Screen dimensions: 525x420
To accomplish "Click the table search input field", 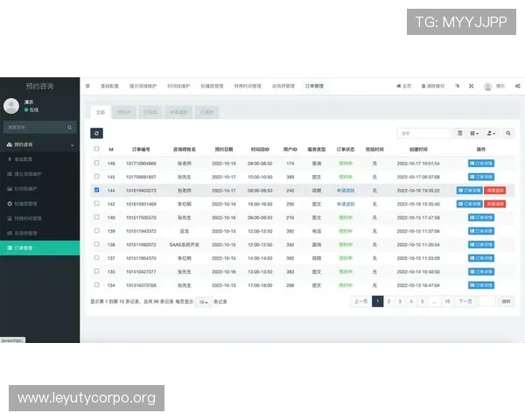I will [x=424, y=133].
